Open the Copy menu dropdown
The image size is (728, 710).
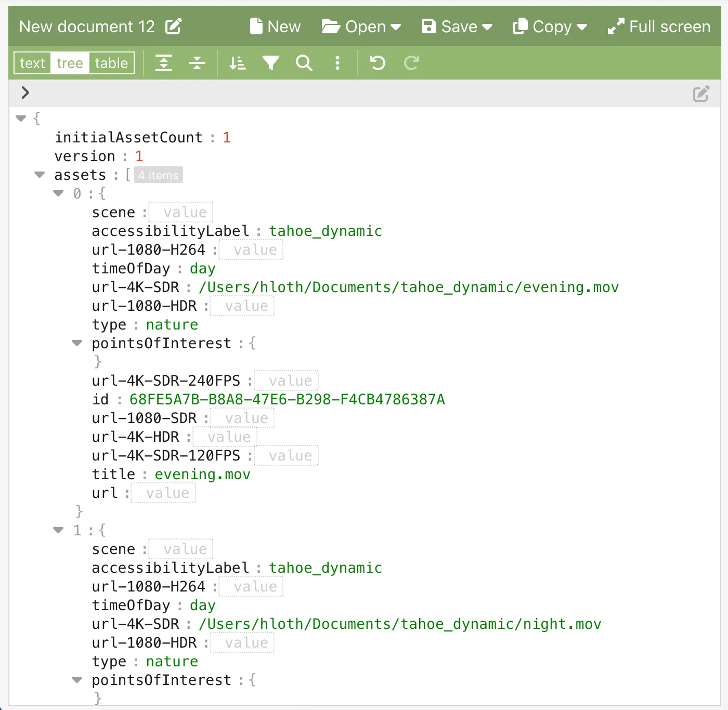point(550,26)
